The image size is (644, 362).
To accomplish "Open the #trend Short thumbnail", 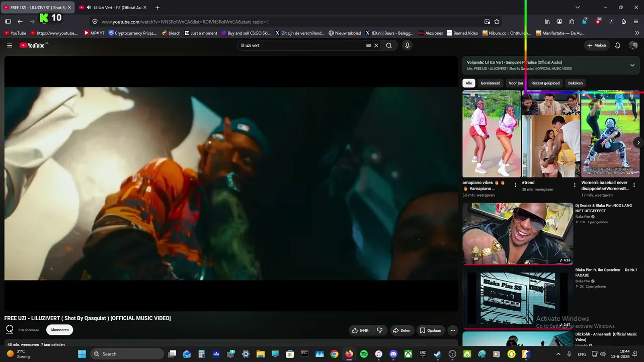I will point(551,134).
